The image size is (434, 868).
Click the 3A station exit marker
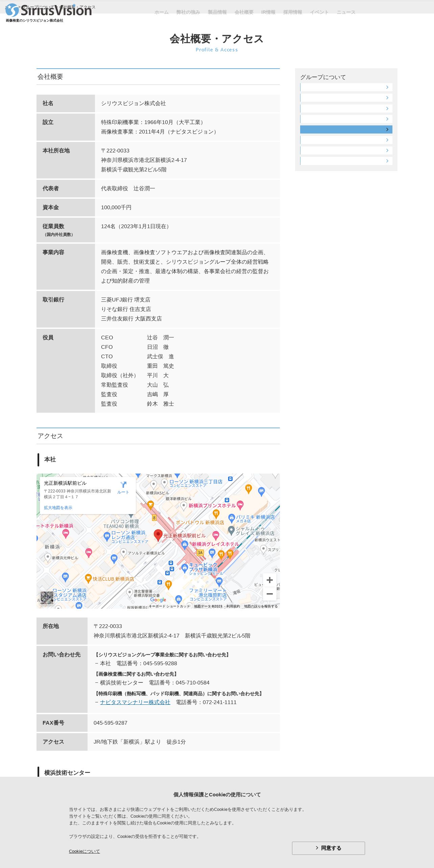click(x=200, y=553)
